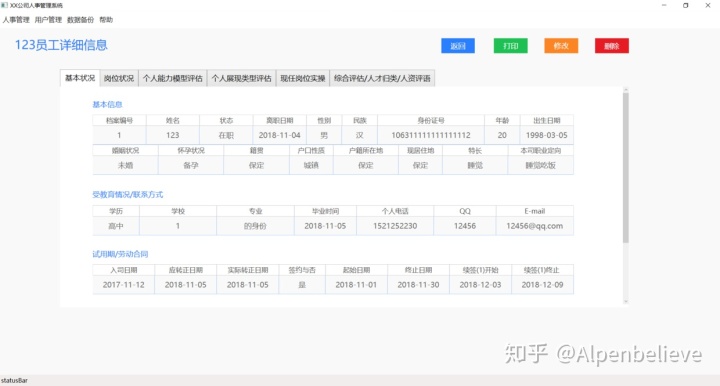
Task: Click the E-mail column header
Action: [x=534, y=212]
